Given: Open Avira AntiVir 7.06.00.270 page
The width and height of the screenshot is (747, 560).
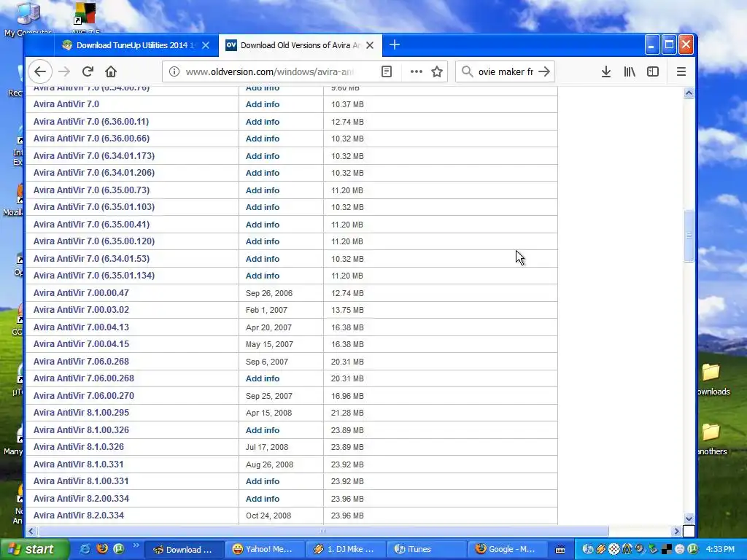Looking at the screenshot, I should coord(84,396).
